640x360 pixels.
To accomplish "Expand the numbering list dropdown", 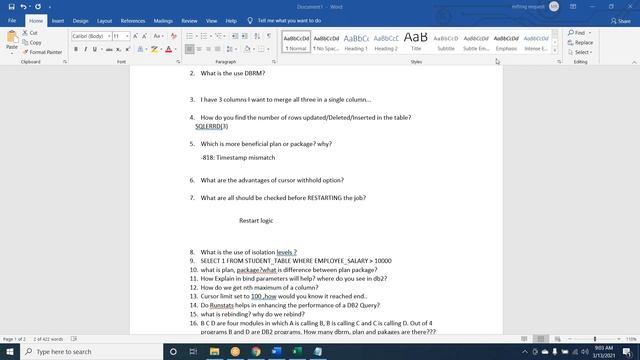I will coord(211,36).
